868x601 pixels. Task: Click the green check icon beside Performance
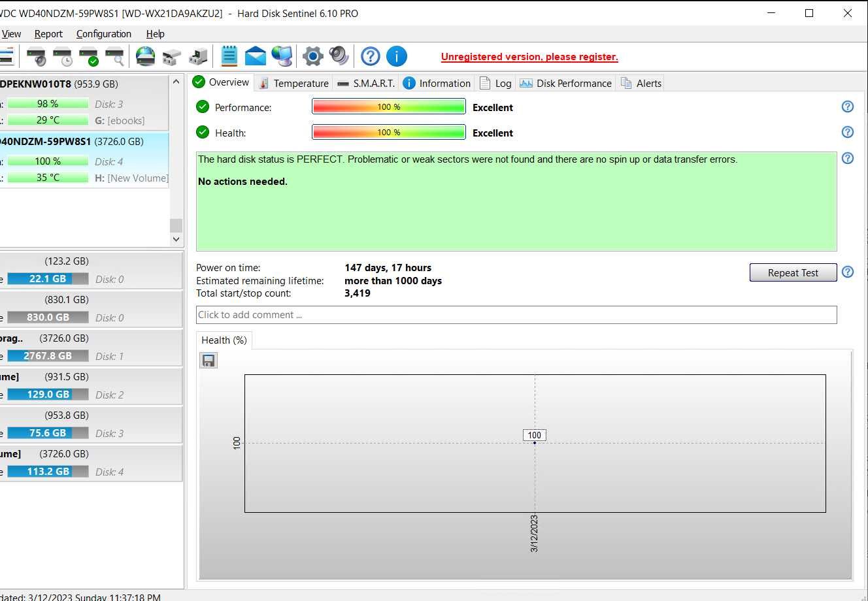[203, 106]
